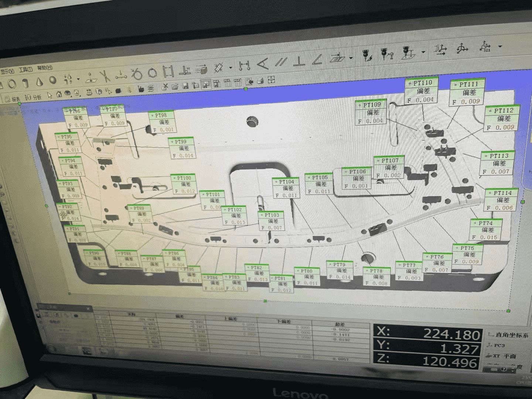532x399 pixels.
Task: Select the PT112 deviation label
Action: [502, 119]
